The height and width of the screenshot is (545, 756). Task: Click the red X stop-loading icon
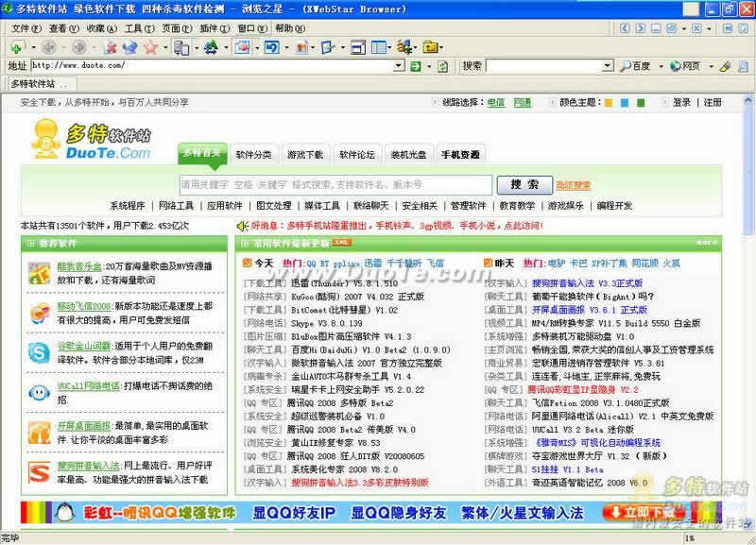tap(111, 47)
